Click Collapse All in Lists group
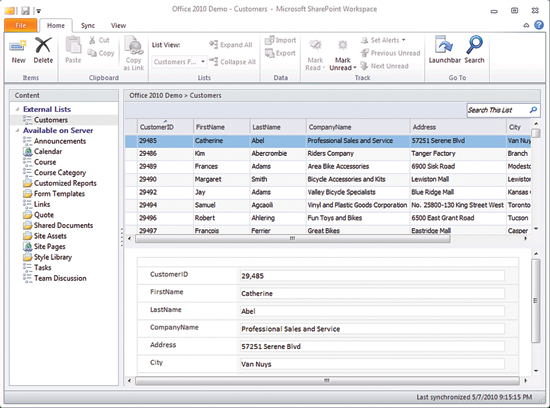Screen dimensions: 550x408 233,62
